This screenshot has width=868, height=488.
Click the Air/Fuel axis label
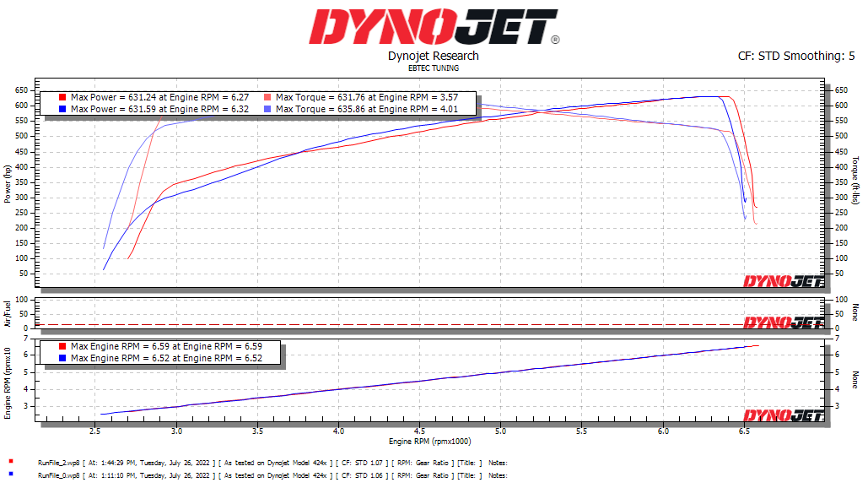coord(8,312)
